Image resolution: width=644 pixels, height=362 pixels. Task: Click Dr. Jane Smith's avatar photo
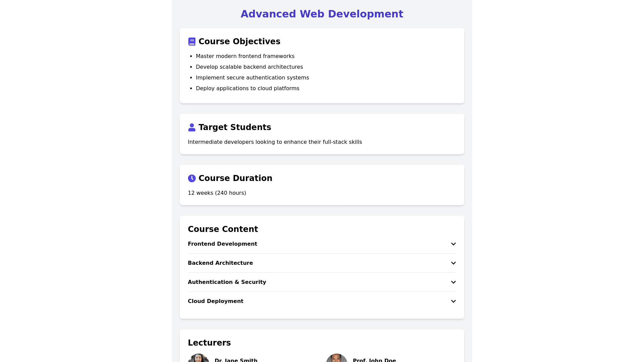pos(199,358)
